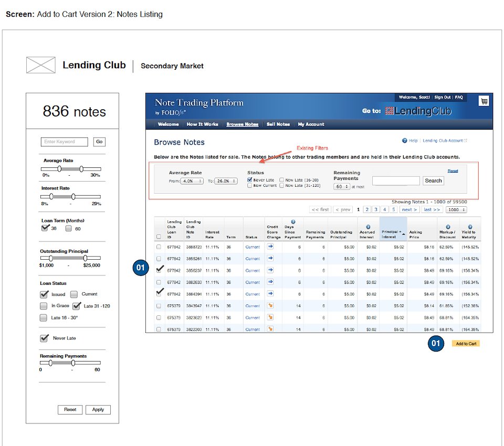This screenshot has height=446, width=504.
Task: Click the Apply button in sidebar
Action: 98,410
